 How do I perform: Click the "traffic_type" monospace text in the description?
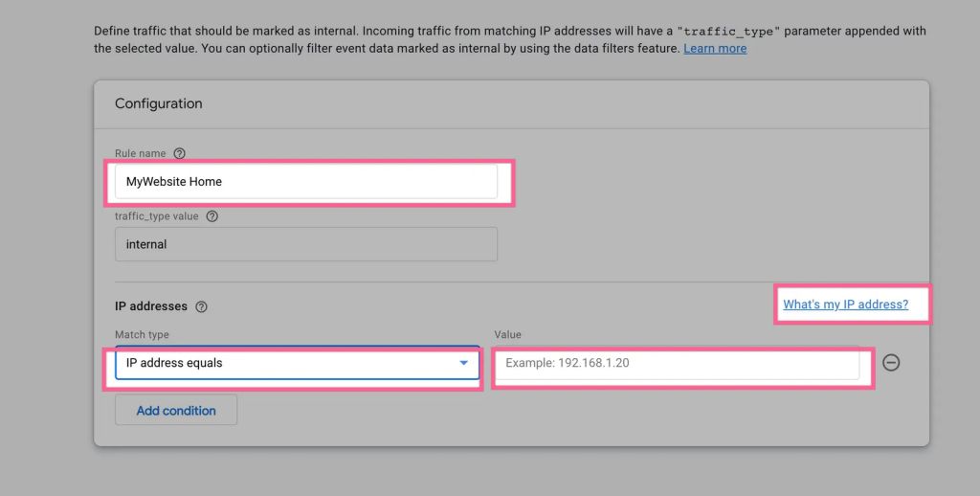tap(728, 32)
